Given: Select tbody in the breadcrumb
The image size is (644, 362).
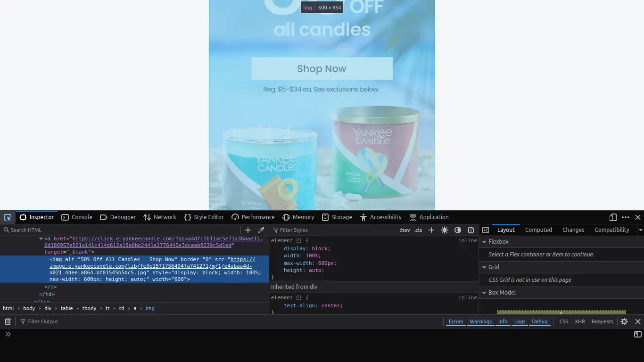Looking at the screenshot, I should [x=89, y=308].
